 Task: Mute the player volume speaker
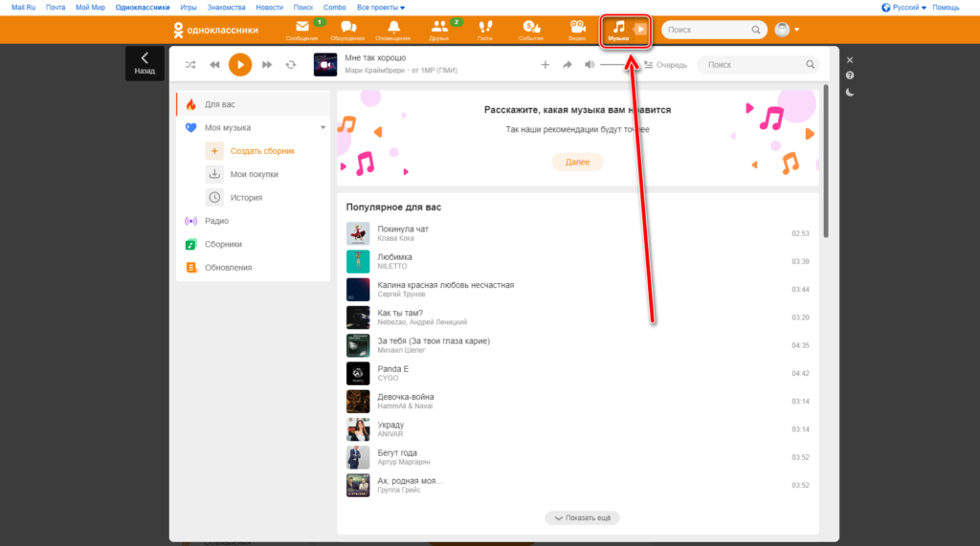tap(590, 65)
